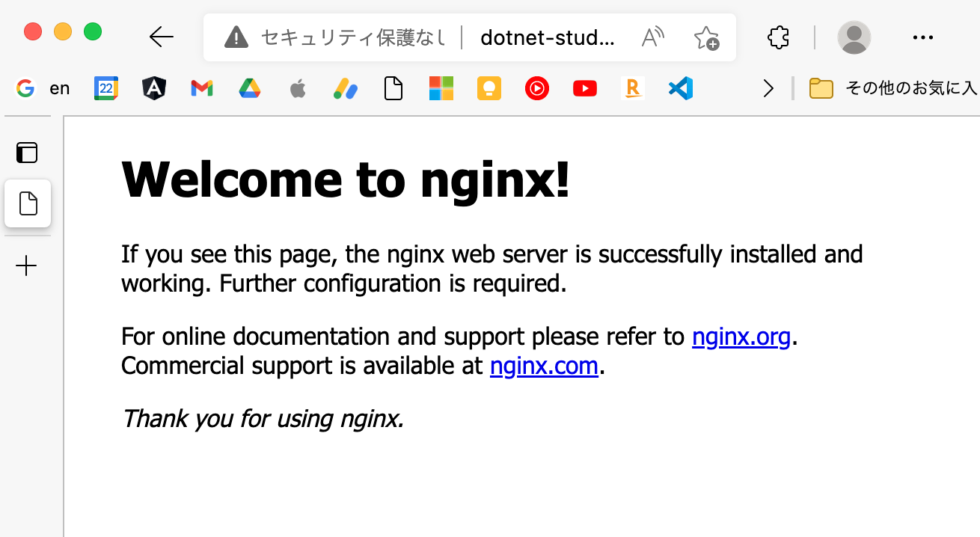Click the security warning triangle icon
Viewport: 980px width, 537px height.
tap(236, 37)
